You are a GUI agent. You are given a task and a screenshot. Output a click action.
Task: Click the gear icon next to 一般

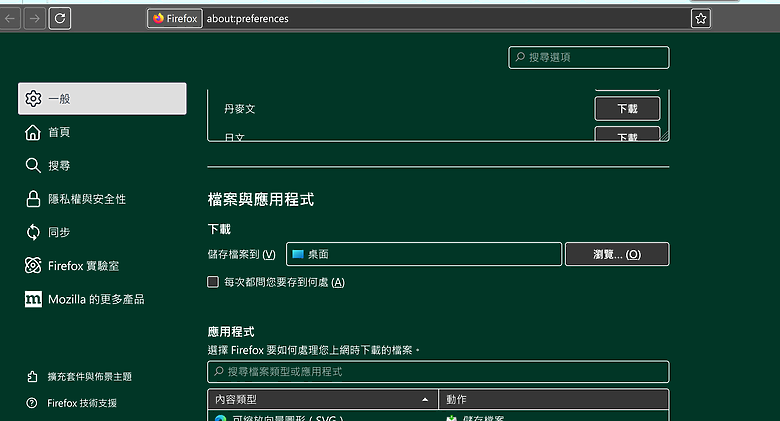click(33, 99)
